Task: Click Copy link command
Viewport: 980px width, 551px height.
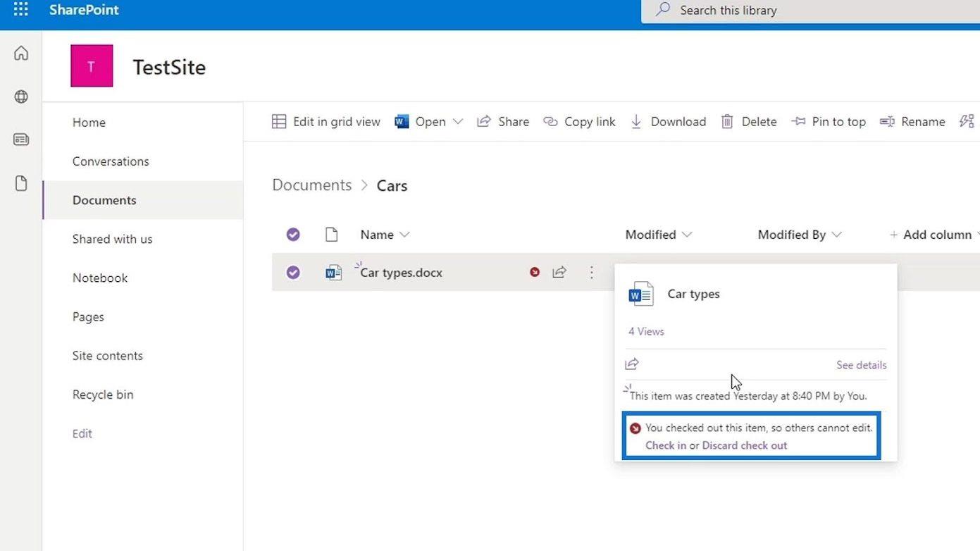Action: click(579, 122)
